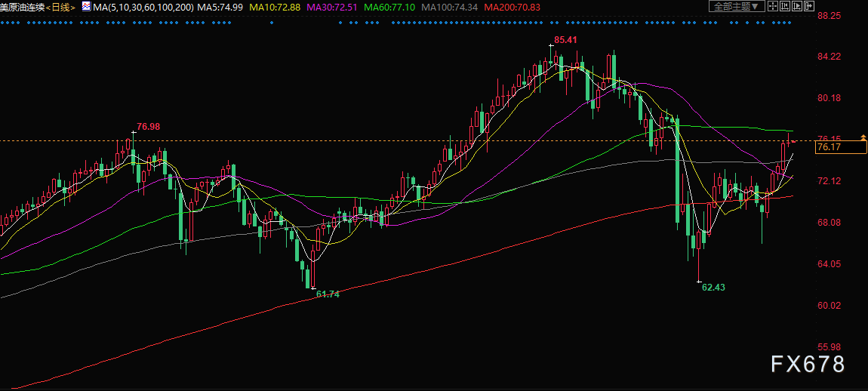Click the magenta MA30:72.51 value

point(332,7)
